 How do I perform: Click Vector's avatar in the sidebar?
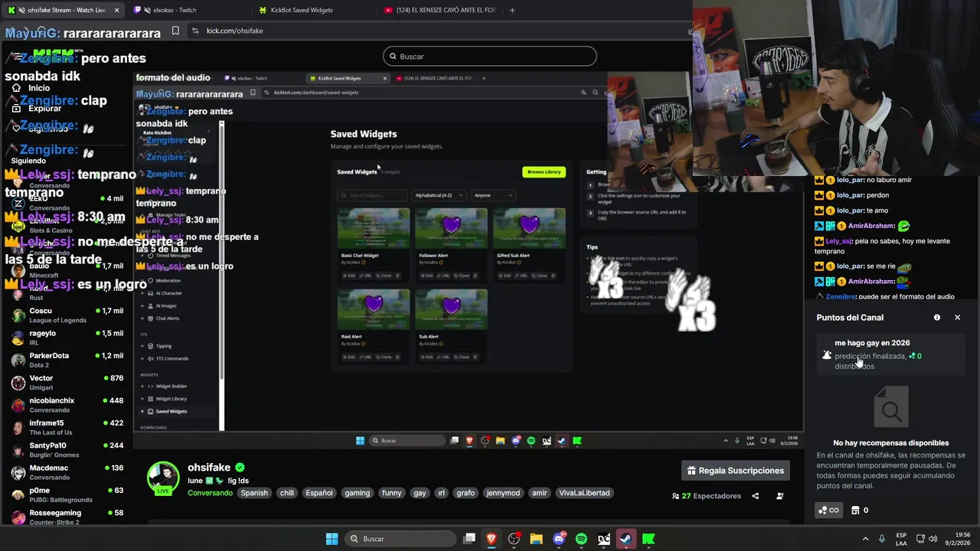(18, 383)
